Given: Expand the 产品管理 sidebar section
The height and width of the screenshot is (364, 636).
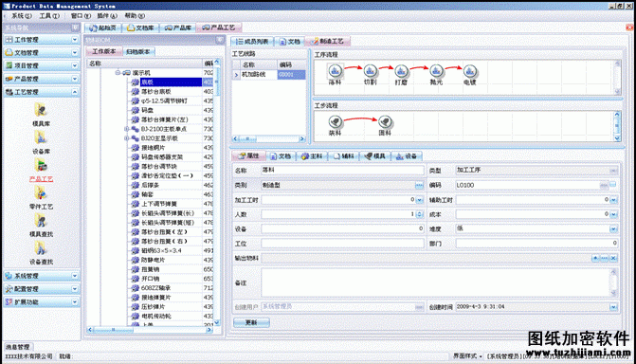Looking at the screenshot, I should (x=75, y=79).
